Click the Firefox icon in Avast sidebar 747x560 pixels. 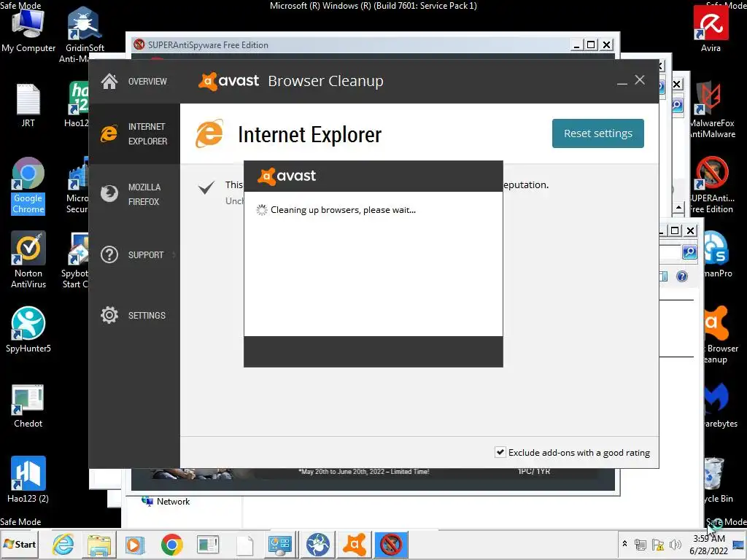click(x=109, y=194)
